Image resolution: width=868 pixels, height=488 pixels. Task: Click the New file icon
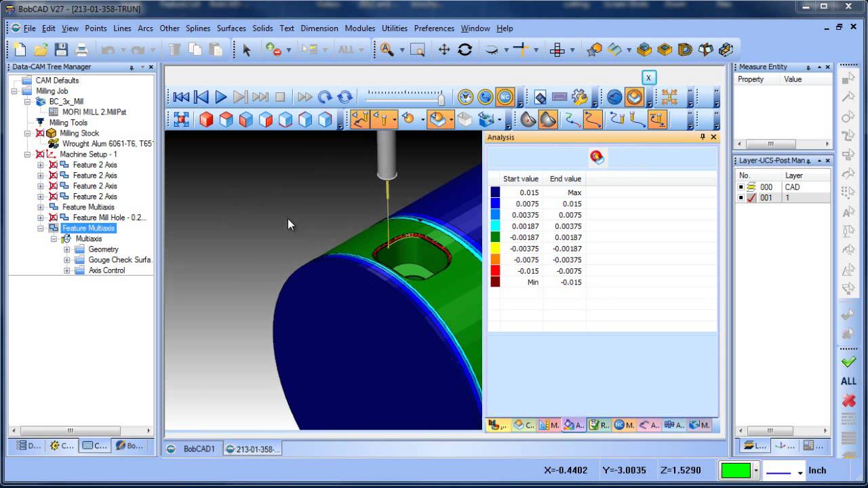pyautogui.click(x=20, y=49)
